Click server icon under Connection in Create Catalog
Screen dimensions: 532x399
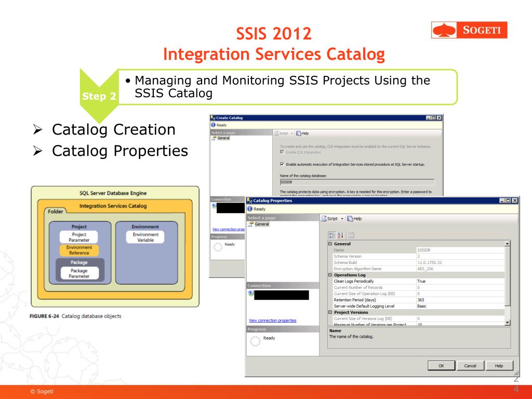[x=214, y=206]
